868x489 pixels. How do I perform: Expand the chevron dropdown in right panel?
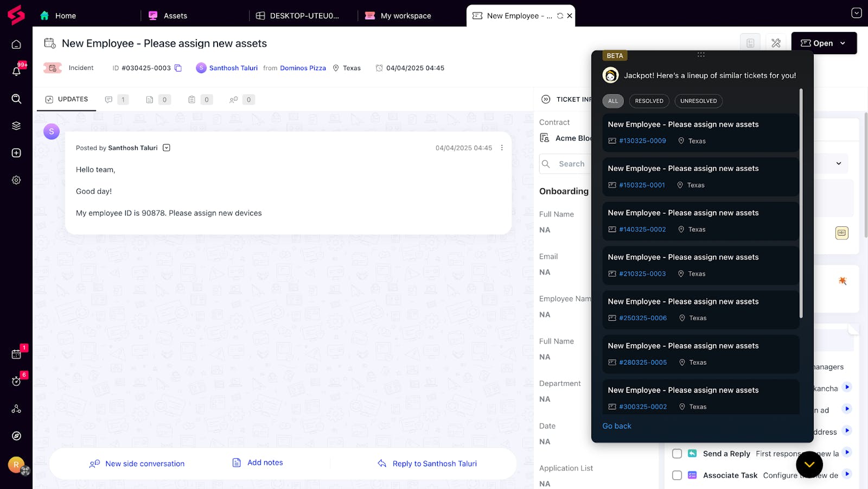[x=839, y=163]
